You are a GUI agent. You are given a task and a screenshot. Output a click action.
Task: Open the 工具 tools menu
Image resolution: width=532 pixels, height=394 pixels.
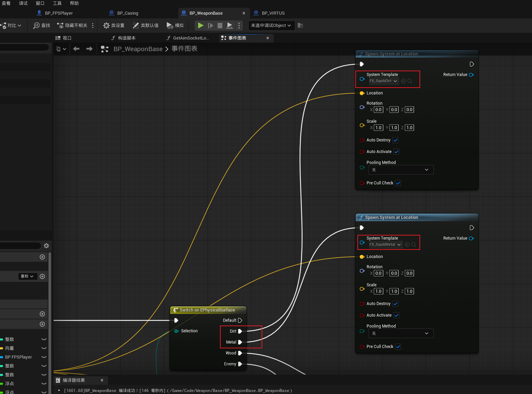point(57,3)
